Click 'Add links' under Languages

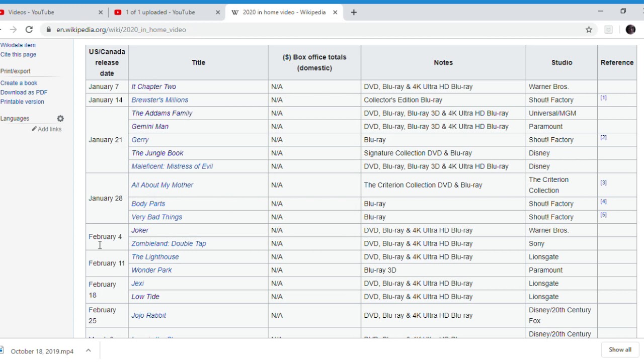[49, 129]
